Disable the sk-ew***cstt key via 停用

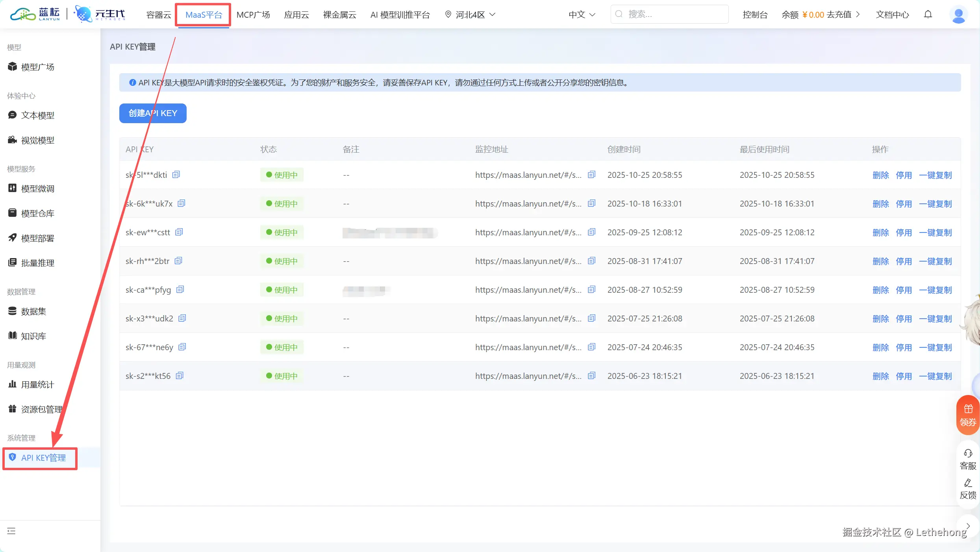coord(904,233)
